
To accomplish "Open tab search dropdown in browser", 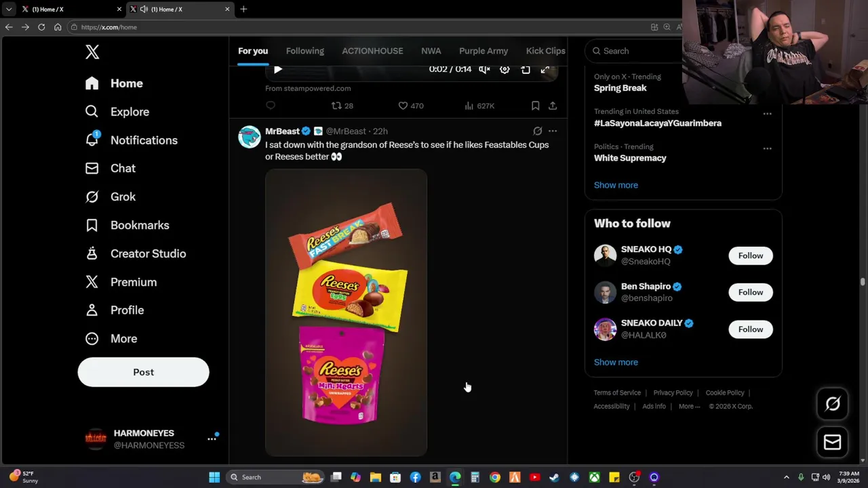I will pyautogui.click(x=8, y=9).
